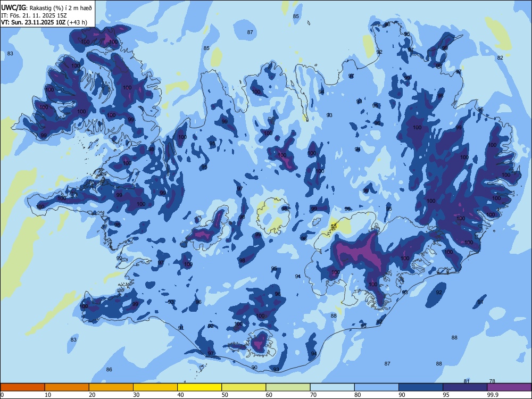Click the legend tick label '50'
532x399 pixels.
coord(225,395)
